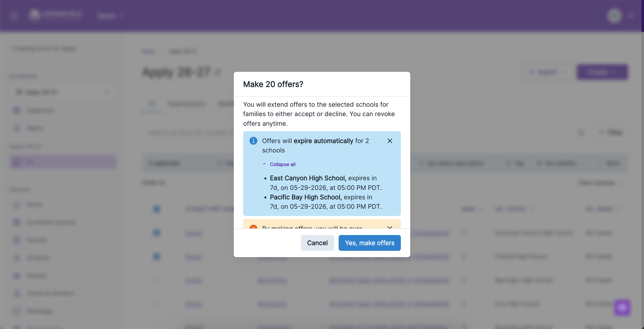The height and width of the screenshot is (329, 644).
Task: Click the blurred search input field
Action: (190, 132)
